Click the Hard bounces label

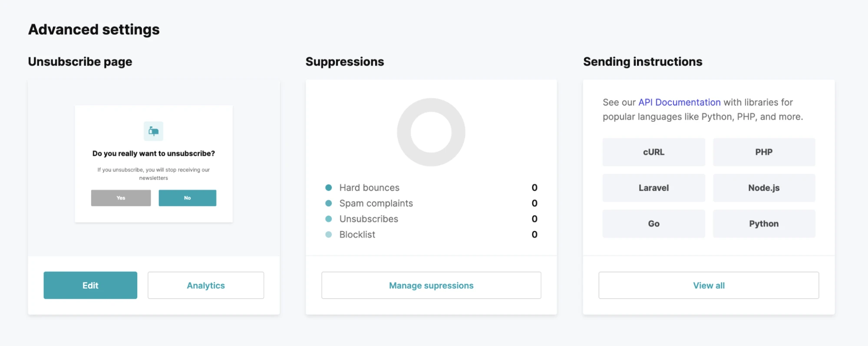click(369, 187)
